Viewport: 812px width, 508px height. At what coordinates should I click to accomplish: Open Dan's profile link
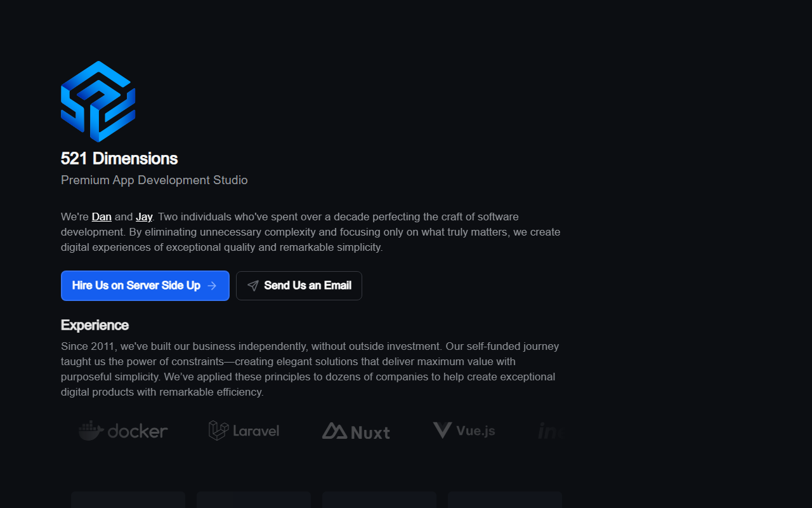coord(101,217)
